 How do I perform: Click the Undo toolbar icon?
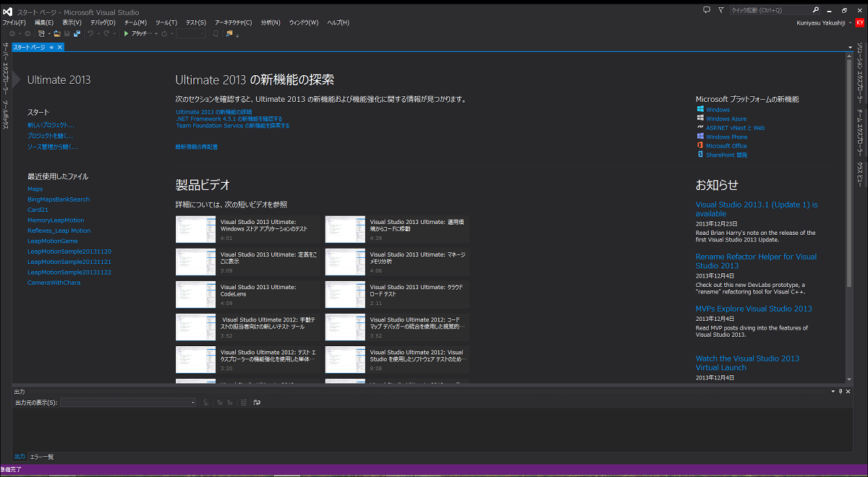90,34
